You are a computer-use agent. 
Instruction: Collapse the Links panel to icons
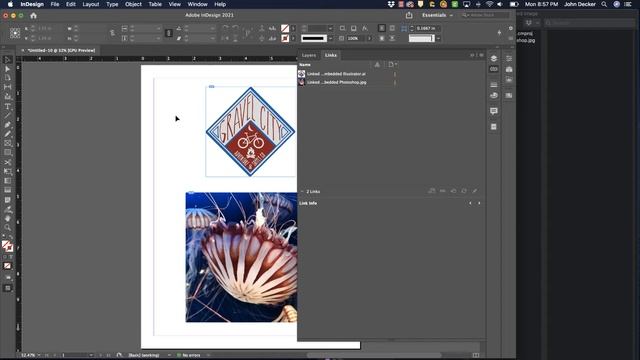pos(472,55)
